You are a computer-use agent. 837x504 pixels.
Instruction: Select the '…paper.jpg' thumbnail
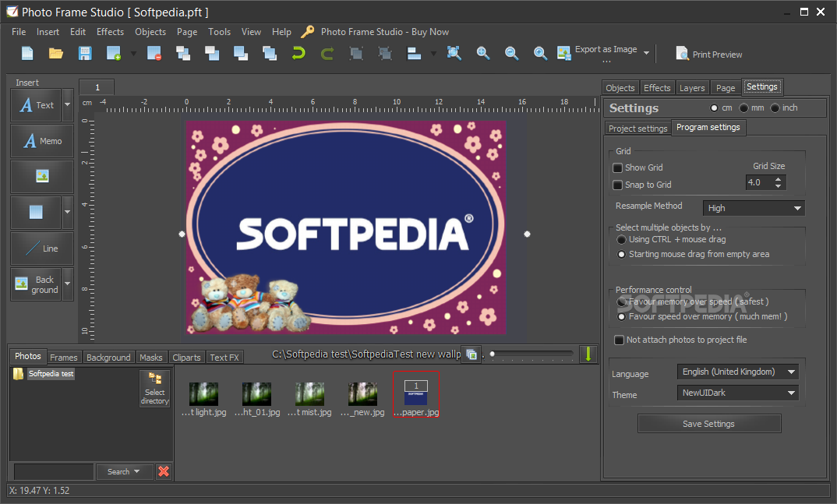click(416, 395)
